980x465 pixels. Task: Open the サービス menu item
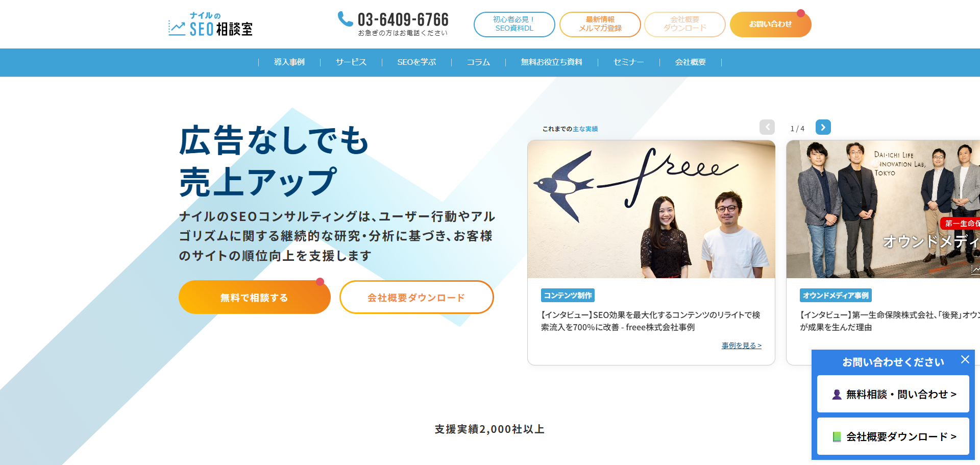(351, 62)
